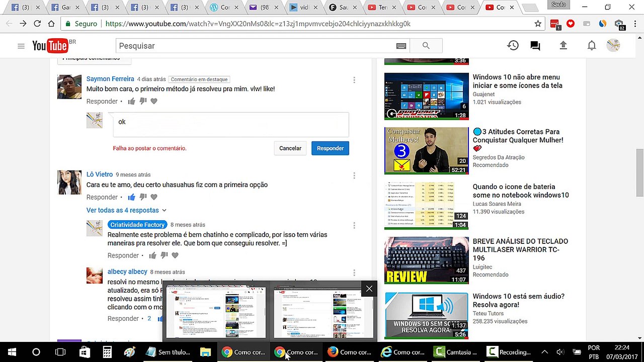Screen dimensions: 644x362
Task: Open the YouTube guide hamburger menu
Action: click(21, 46)
